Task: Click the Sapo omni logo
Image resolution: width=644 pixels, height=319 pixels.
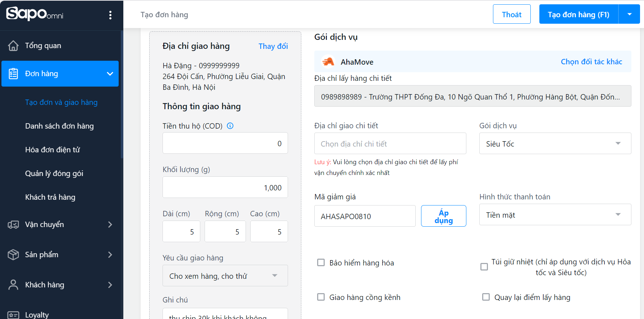Action: point(35,14)
